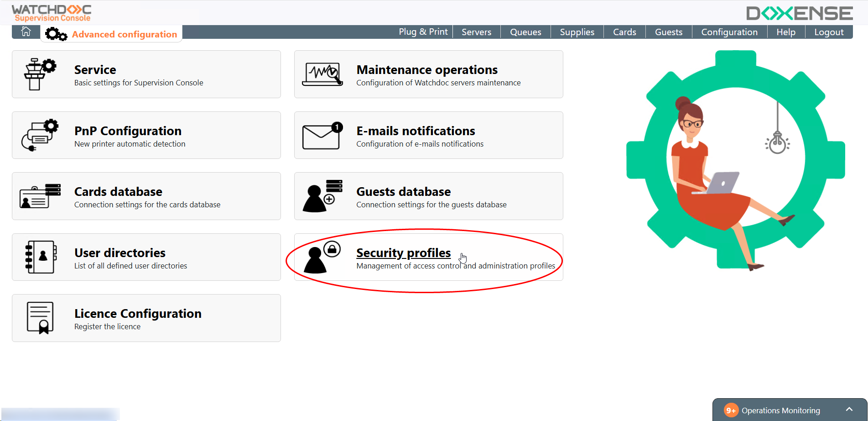
Task: Go to the Queues menu item
Action: pyautogui.click(x=525, y=32)
